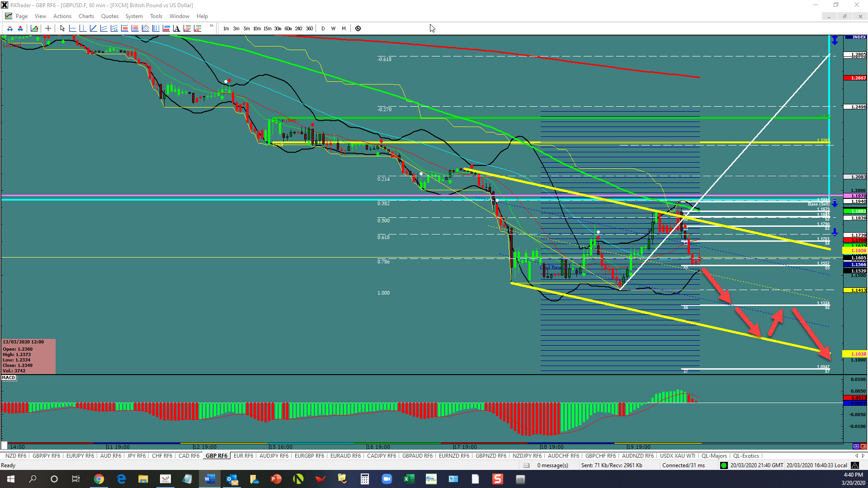The height and width of the screenshot is (488, 868).
Task: Expand toolbar overflow double chevron
Action: (x=211, y=26)
